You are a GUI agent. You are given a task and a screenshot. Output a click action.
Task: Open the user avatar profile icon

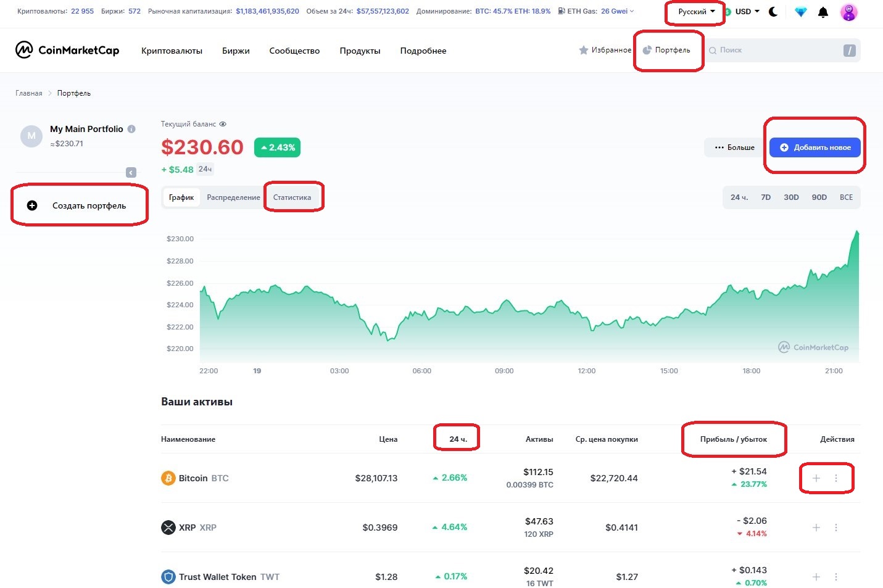848,12
